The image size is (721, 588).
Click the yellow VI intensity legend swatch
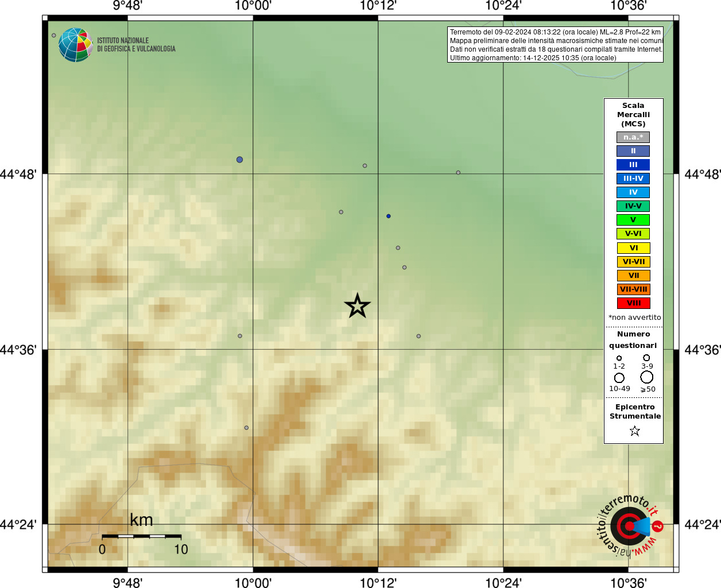[x=633, y=248]
